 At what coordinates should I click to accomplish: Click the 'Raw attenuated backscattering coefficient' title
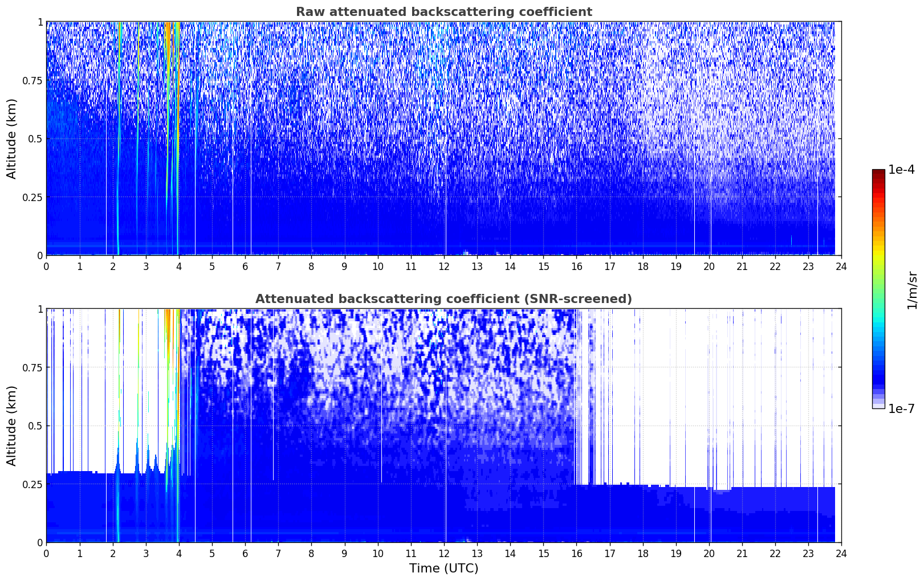[443, 12]
